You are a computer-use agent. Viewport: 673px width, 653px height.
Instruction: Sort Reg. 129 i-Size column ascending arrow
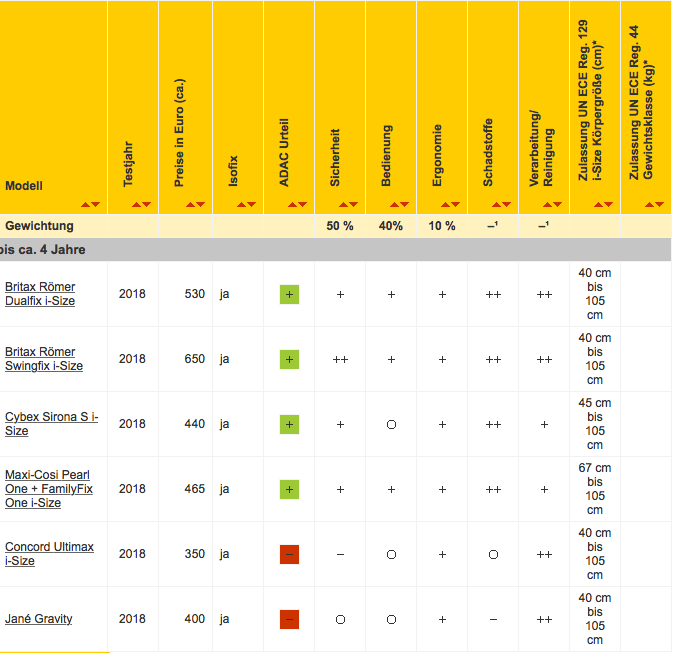pyautogui.click(x=598, y=204)
